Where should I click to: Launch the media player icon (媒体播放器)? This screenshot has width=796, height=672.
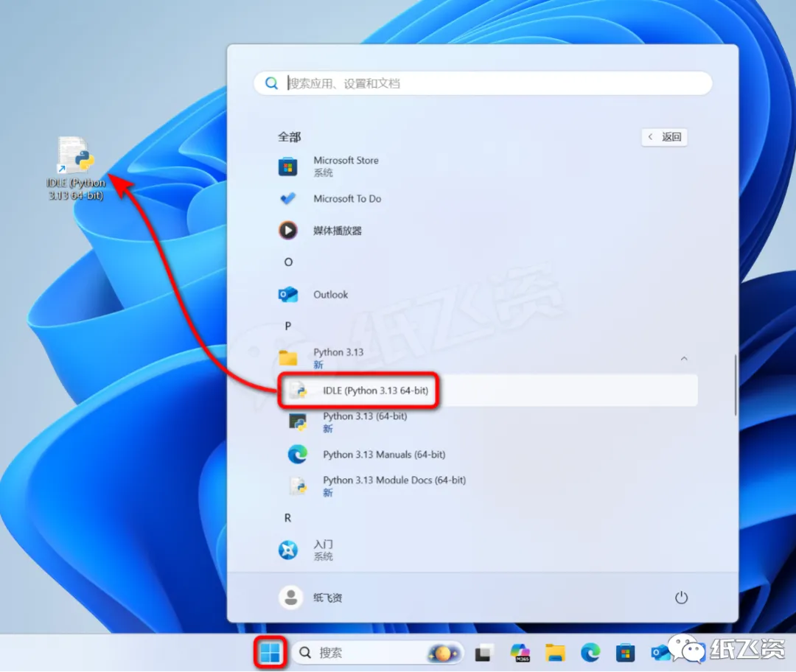[x=288, y=231]
